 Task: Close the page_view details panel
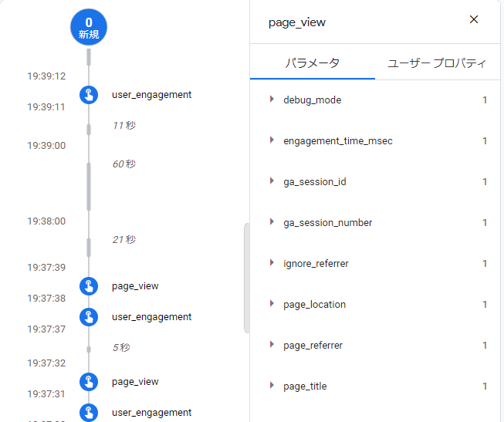coord(474,20)
